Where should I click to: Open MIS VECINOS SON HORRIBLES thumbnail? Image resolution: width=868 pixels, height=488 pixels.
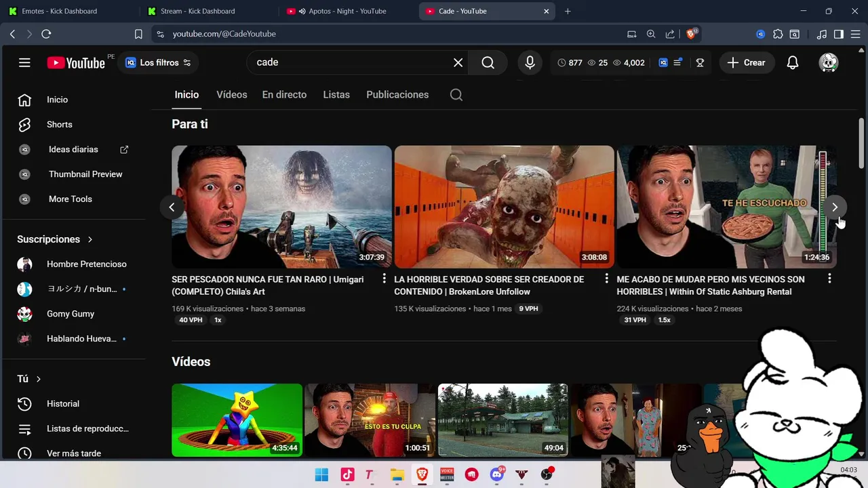point(726,207)
